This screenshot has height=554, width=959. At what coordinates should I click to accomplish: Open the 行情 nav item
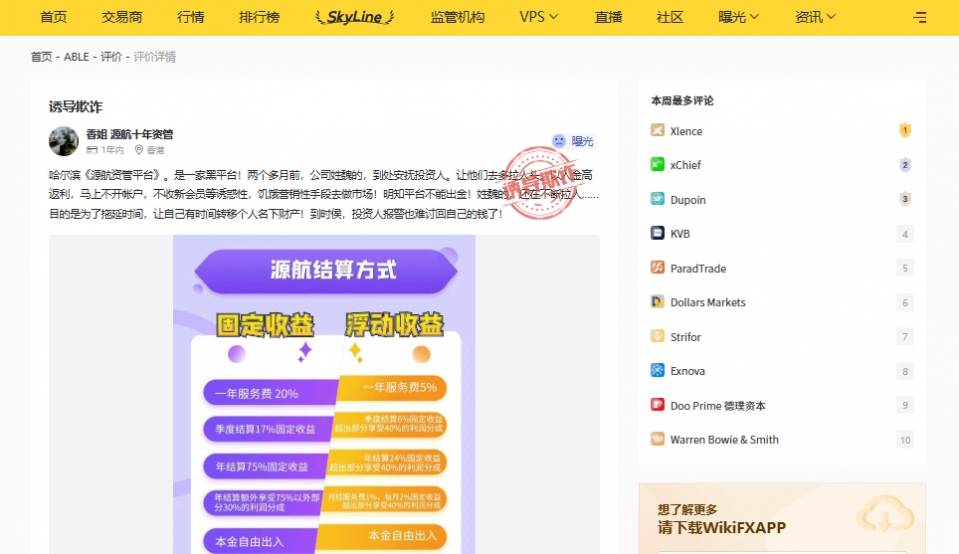[191, 17]
